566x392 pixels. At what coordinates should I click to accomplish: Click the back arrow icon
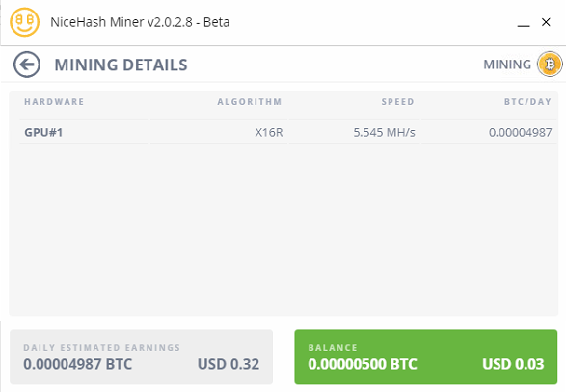(x=27, y=65)
